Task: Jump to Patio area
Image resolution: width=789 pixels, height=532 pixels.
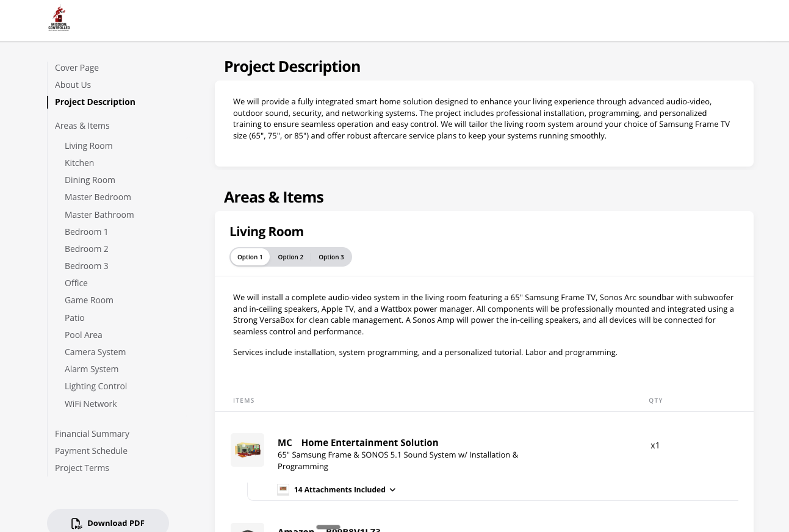Action: click(x=74, y=318)
